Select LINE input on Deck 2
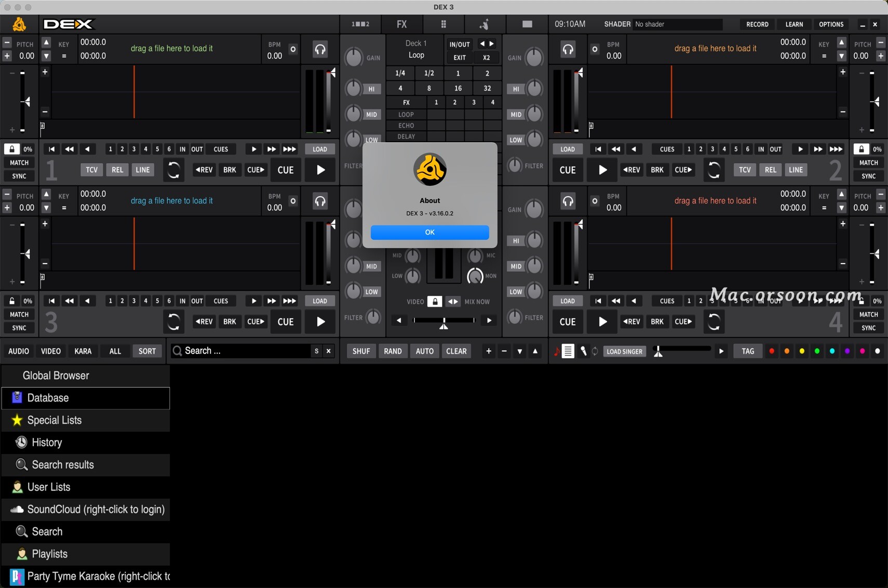 coord(796,170)
